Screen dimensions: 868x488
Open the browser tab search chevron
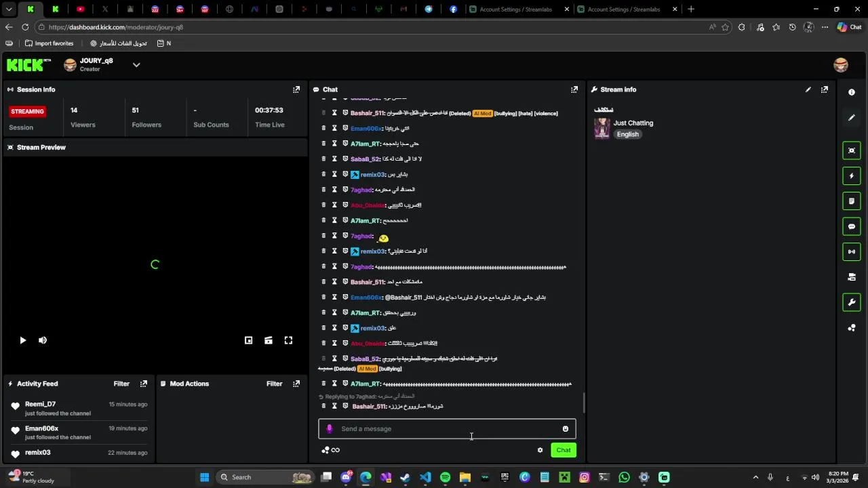pos(9,9)
